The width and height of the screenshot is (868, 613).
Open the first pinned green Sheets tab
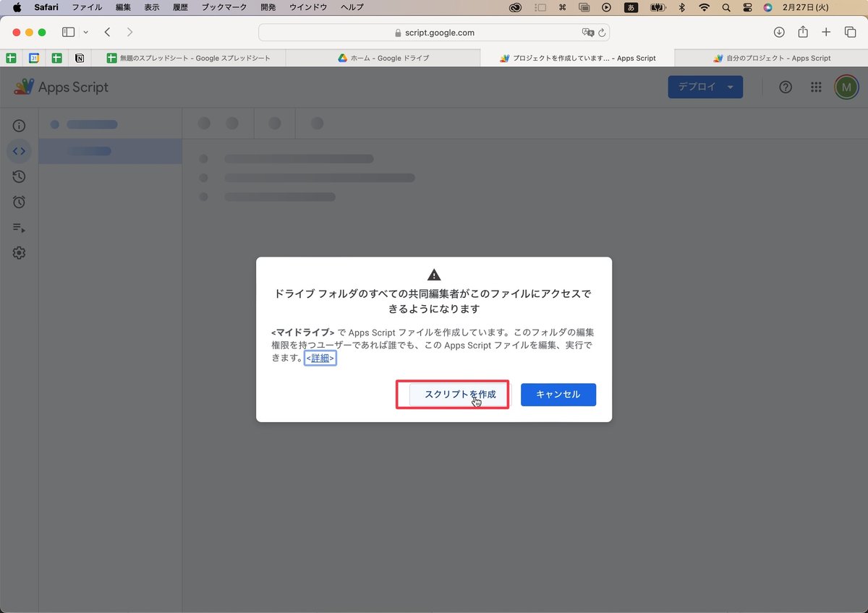click(12, 58)
